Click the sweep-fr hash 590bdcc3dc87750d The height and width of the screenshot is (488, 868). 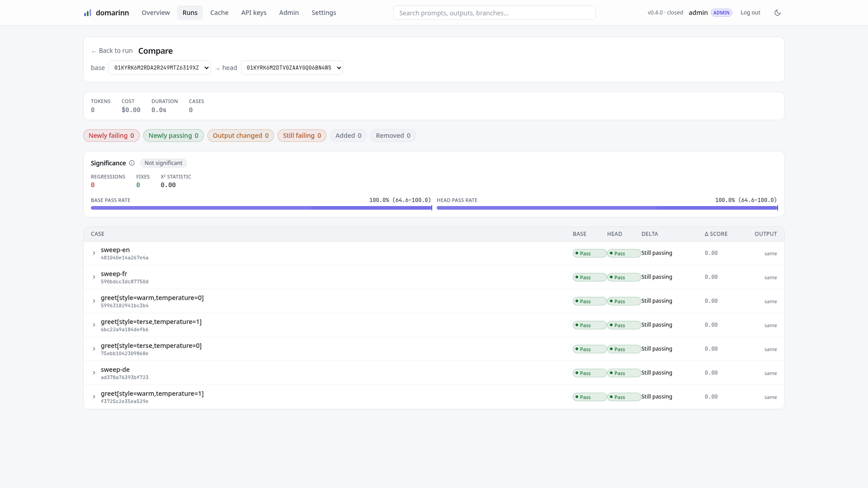(x=124, y=282)
